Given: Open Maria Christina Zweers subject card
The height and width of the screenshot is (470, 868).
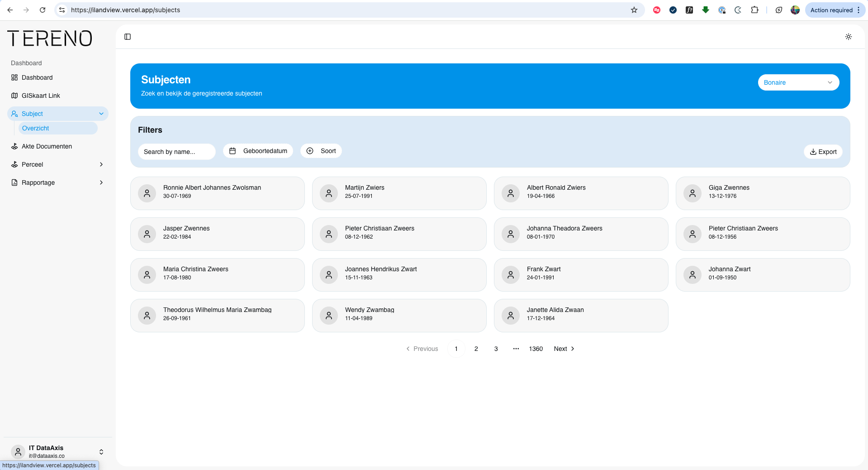Looking at the screenshot, I should 218,275.
